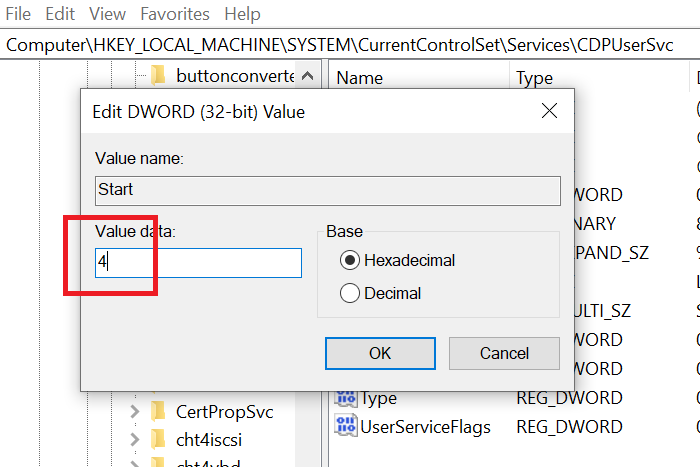This screenshot has width=700, height=467.
Task: Click the buttonconverter folder icon
Action: tap(158, 76)
